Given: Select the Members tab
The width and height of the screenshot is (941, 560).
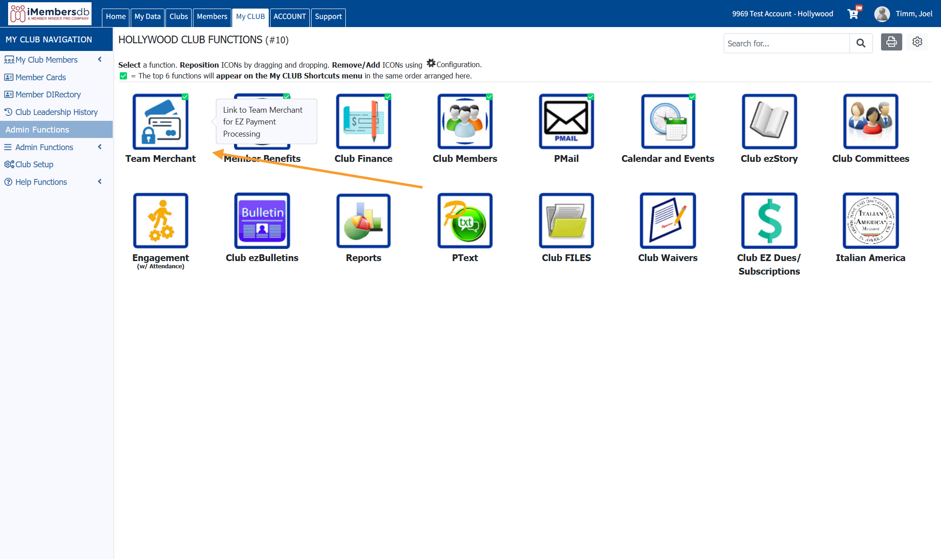Looking at the screenshot, I should click(x=212, y=17).
